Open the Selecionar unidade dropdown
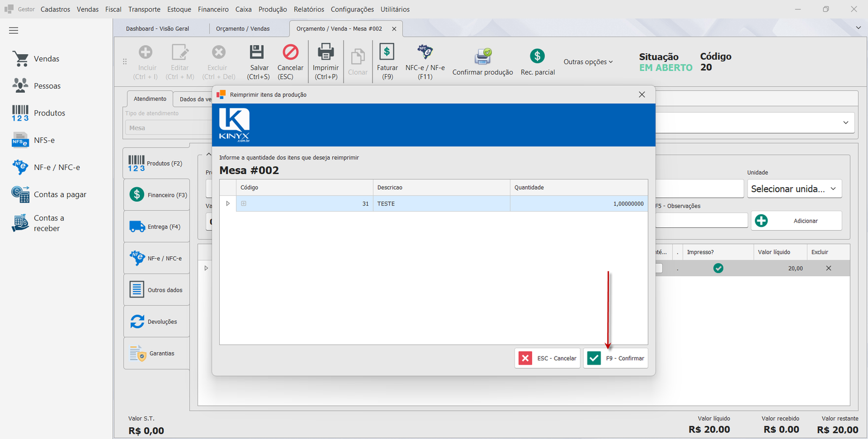This screenshot has width=868, height=439. 794,189
